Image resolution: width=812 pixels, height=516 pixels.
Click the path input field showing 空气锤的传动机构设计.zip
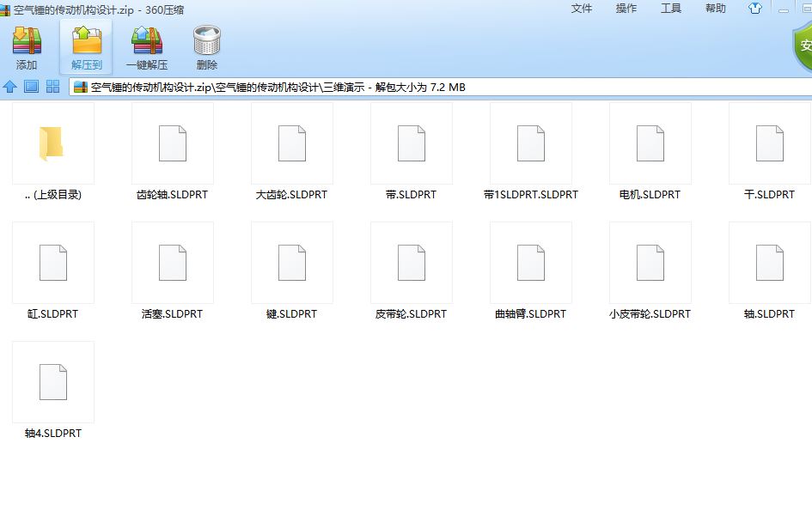[440, 87]
